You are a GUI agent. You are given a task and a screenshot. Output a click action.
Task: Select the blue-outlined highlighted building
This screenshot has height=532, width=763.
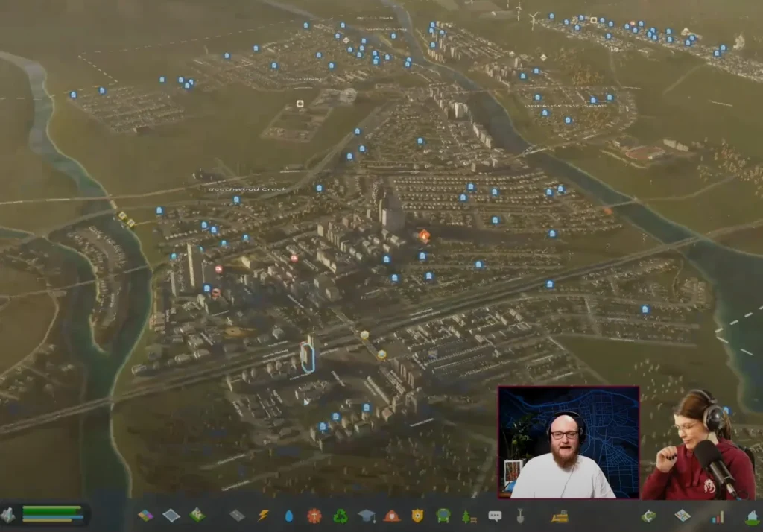(307, 357)
